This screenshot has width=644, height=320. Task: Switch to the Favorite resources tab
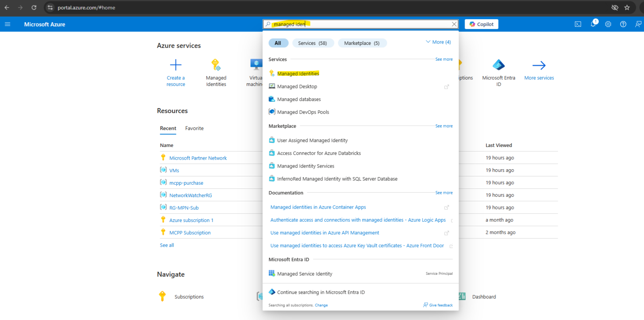(x=194, y=128)
